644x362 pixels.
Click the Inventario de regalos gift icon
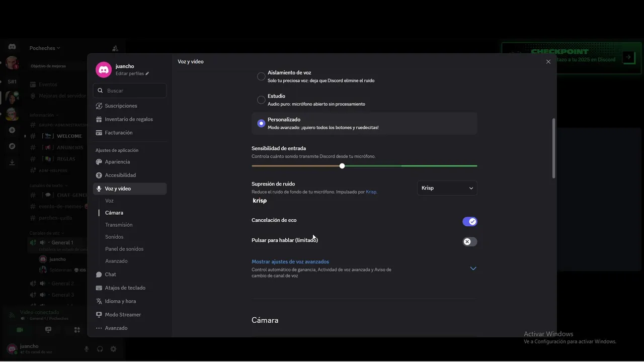point(99,120)
